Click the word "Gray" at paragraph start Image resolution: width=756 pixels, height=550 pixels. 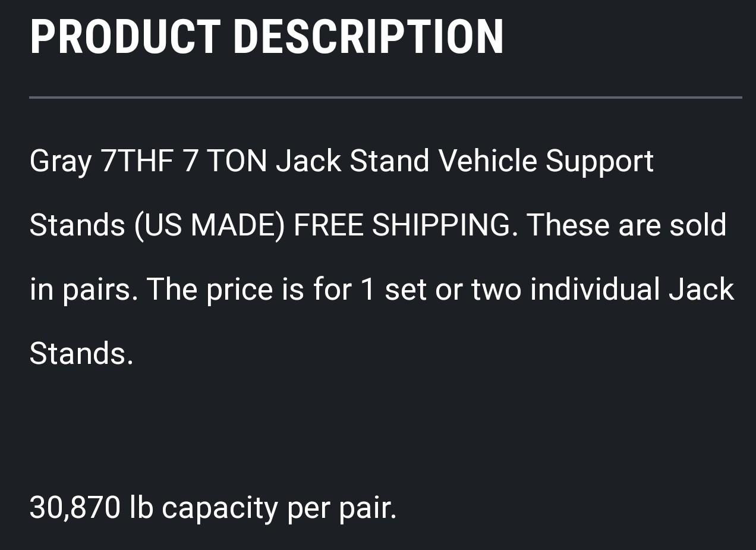point(61,162)
